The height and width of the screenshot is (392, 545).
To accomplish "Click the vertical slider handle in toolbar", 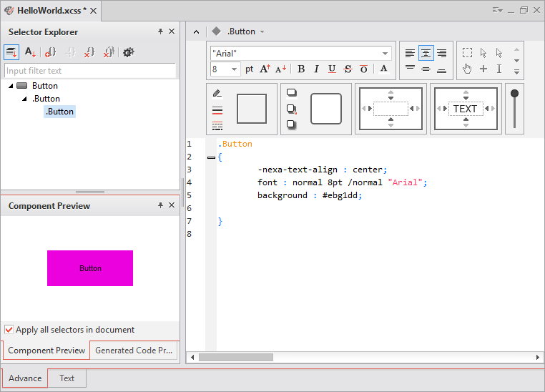I will coord(514,94).
